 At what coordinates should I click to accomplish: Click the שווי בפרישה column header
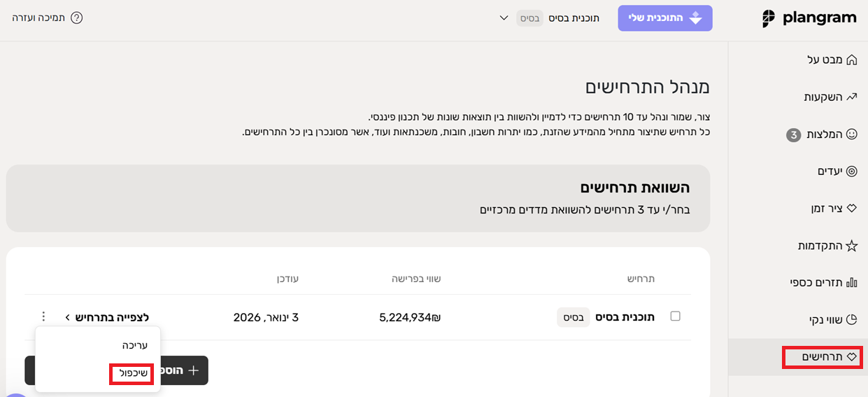point(415,279)
